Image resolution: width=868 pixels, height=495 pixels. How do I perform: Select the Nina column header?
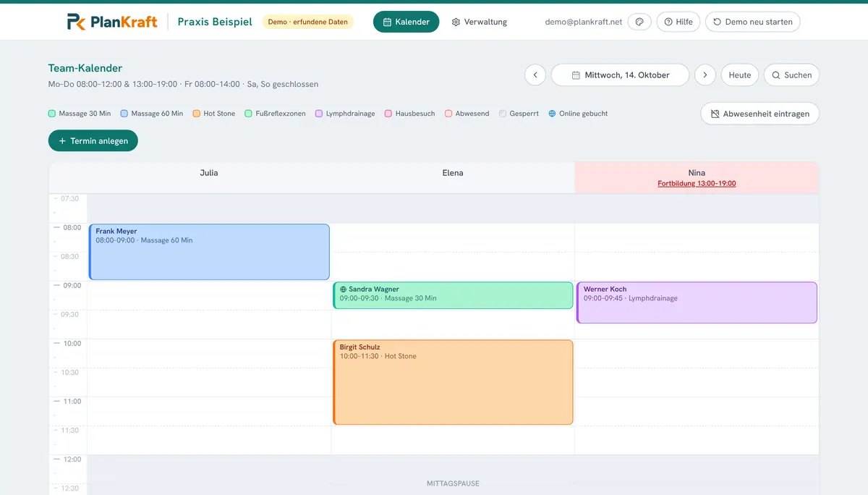click(x=697, y=173)
